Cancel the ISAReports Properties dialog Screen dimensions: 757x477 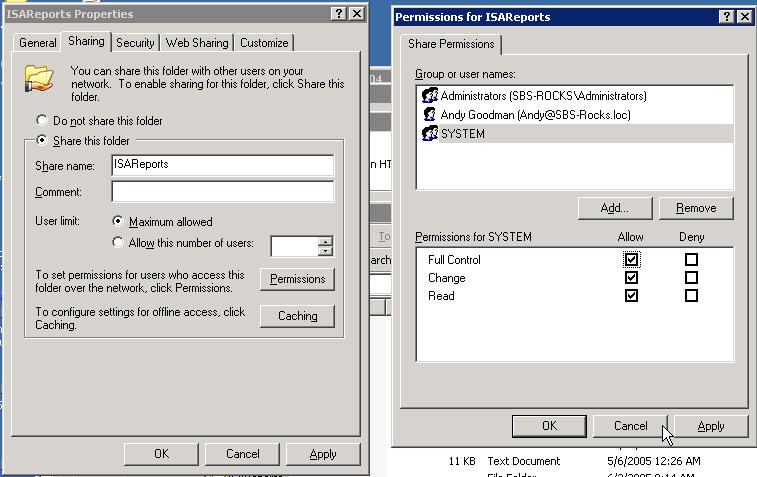pos(242,454)
